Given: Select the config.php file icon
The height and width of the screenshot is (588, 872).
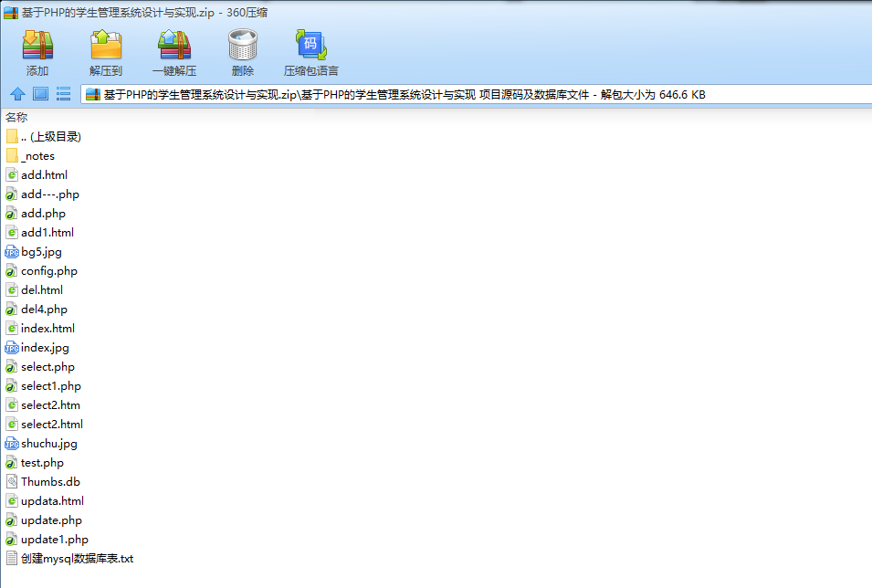Looking at the screenshot, I should click(x=12, y=271).
